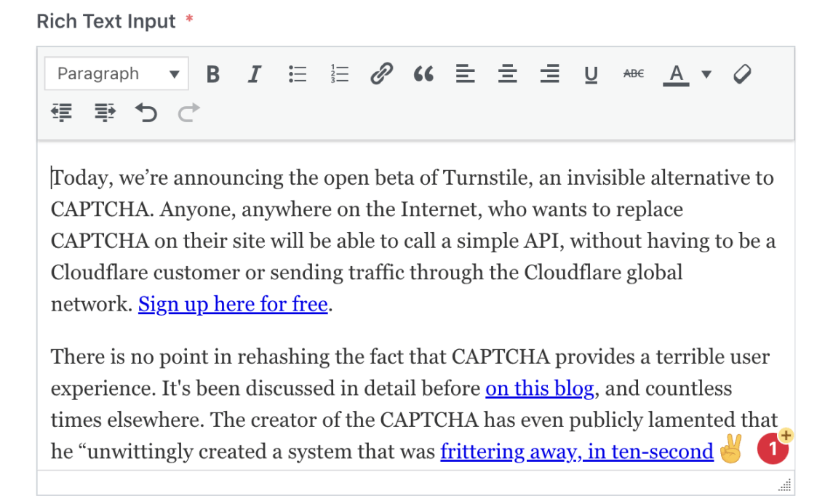The width and height of the screenshot is (825, 504).
Task: Apply blockquote formatting
Action: coord(423,74)
